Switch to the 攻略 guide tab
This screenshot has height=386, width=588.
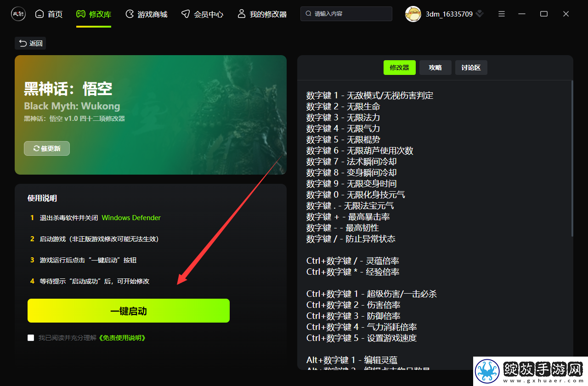click(x=435, y=68)
